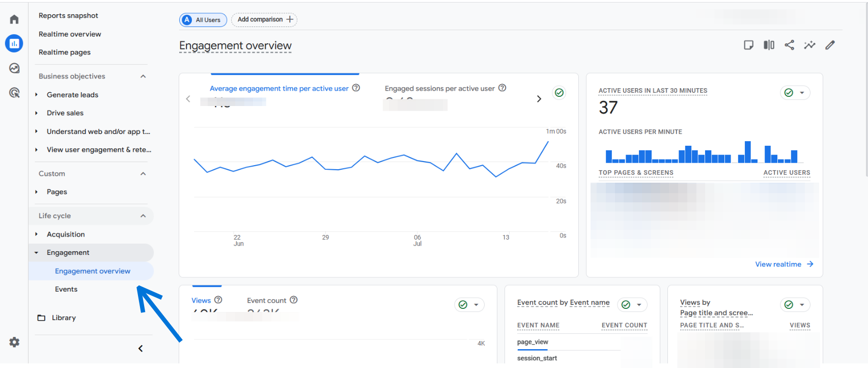The width and height of the screenshot is (868, 368).
Task: Click ACTIVE USERS IN LAST 30 MINUTES label
Action: click(x=653, y=91)
